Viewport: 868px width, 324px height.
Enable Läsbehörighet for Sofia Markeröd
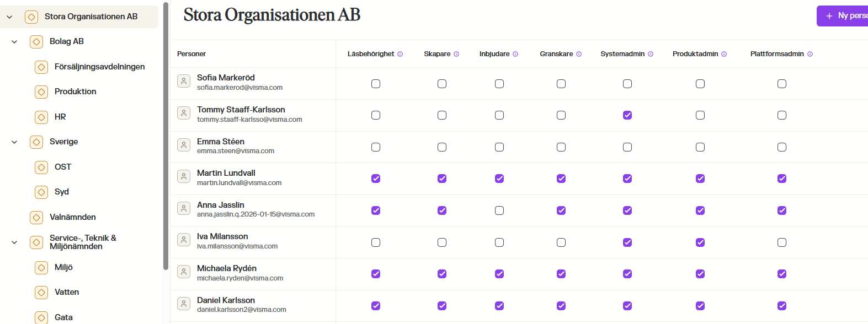click(376, 84)
